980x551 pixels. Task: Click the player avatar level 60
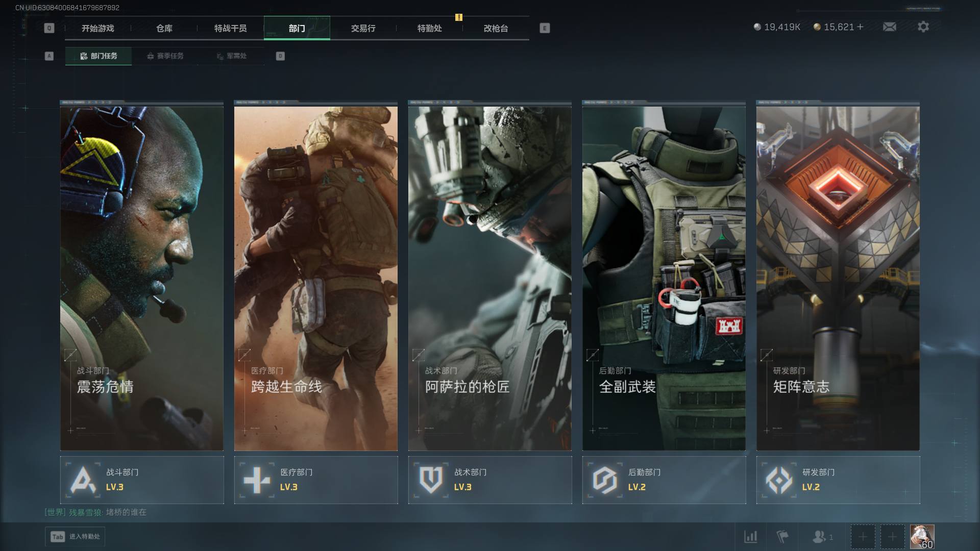point(922,537)
